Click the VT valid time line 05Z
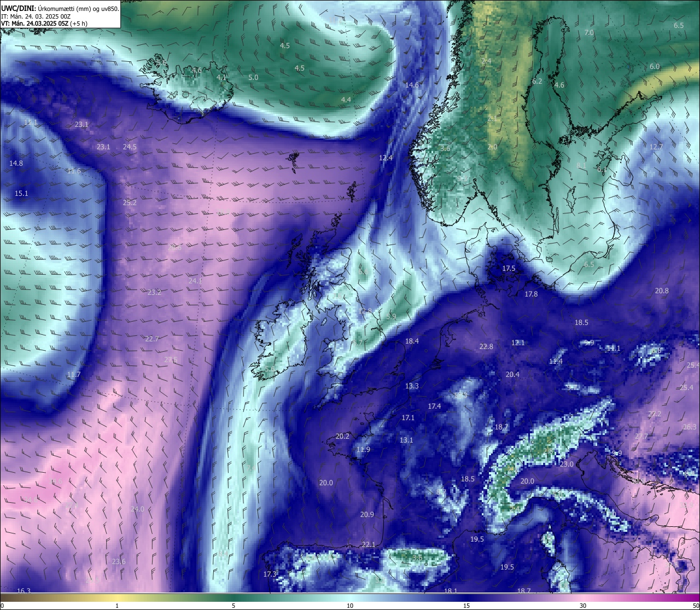The width and height of the screenshot is (700, 610). (x=44, y=24)
